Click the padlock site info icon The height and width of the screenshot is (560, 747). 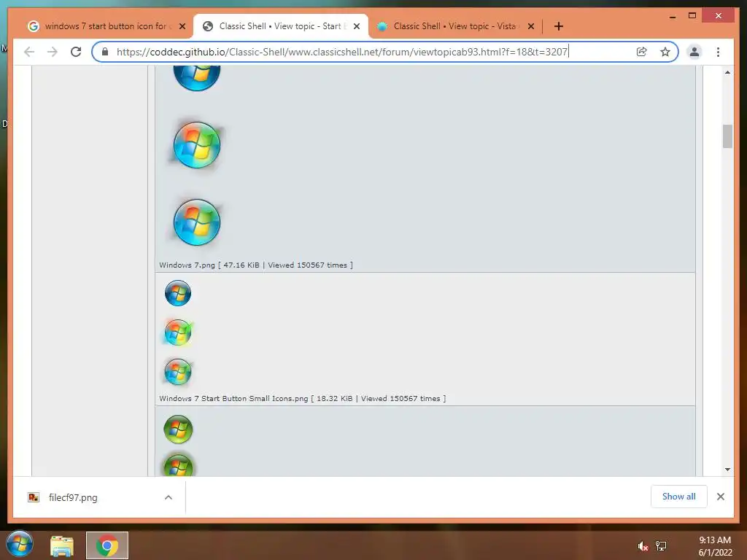pyautogui.click(x=105, y=52)
